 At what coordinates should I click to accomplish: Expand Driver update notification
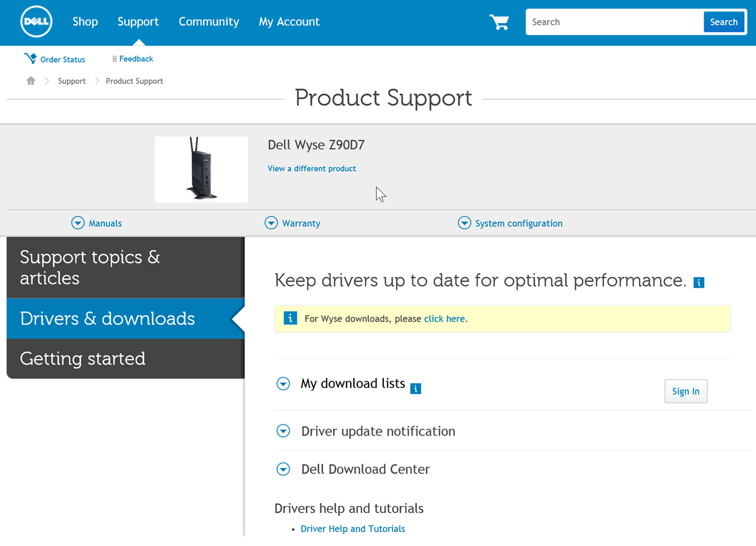click(x=283, y=431)
